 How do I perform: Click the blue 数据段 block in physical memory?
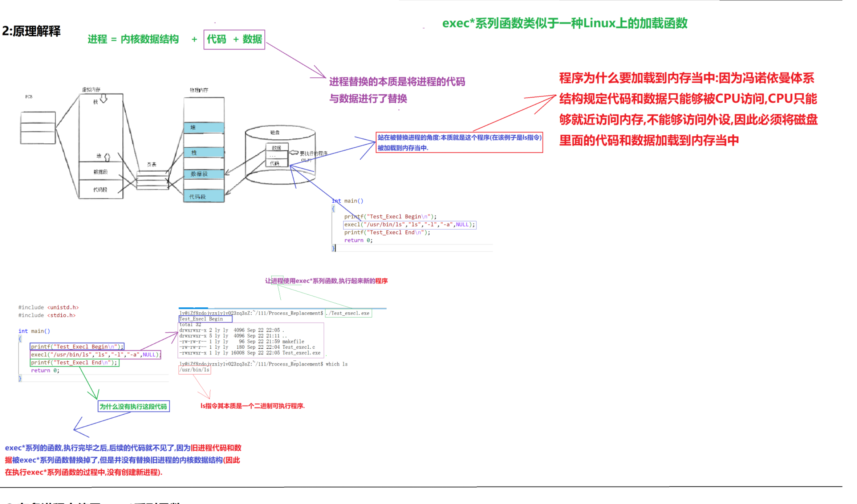[x=204, y=174]
